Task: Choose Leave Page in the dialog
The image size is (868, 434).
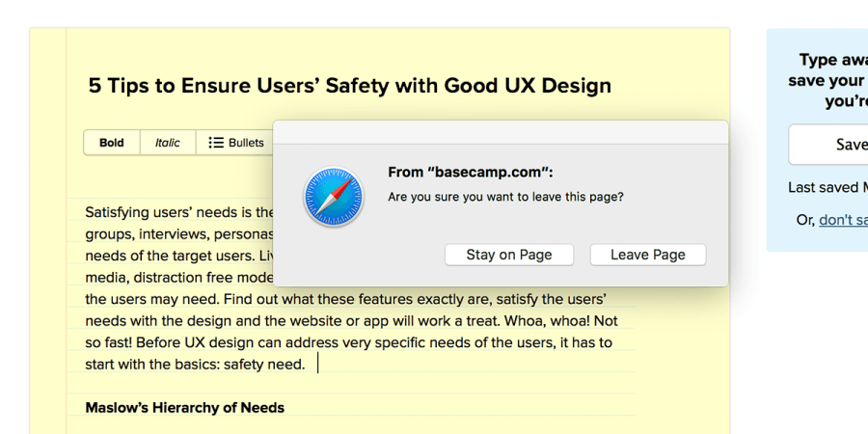Action: point(647,255)
